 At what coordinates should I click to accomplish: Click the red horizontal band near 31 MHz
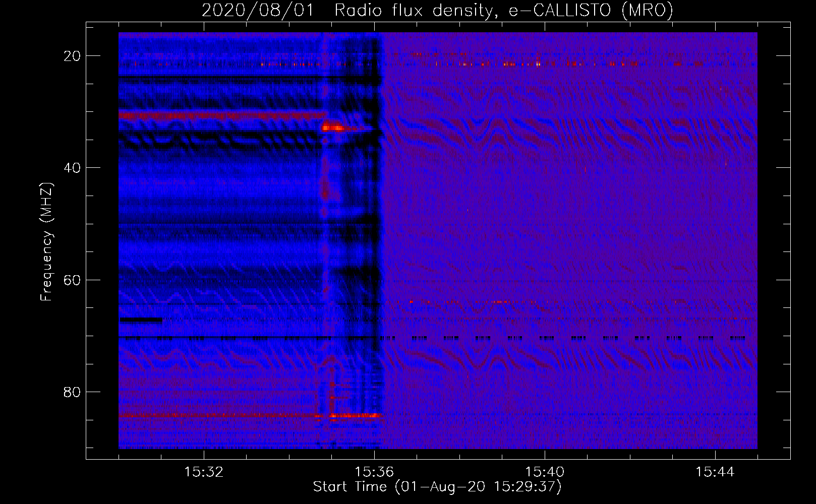click(222, 115)
